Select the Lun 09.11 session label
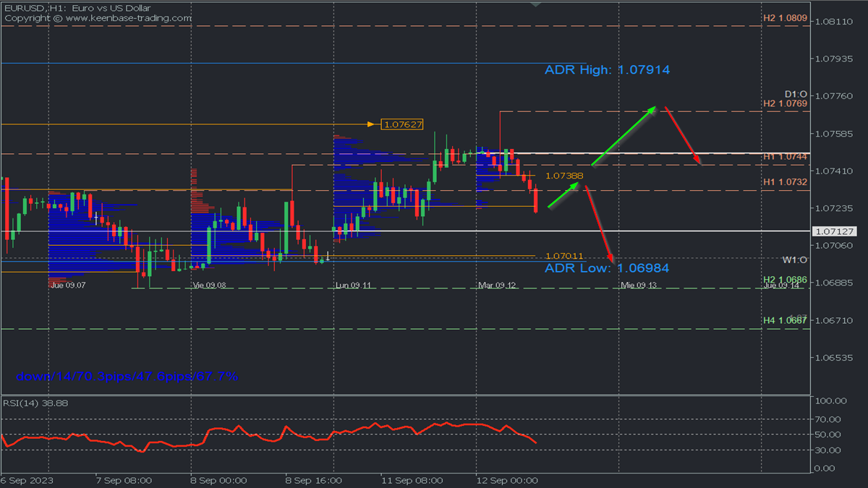 click(353, 286)
